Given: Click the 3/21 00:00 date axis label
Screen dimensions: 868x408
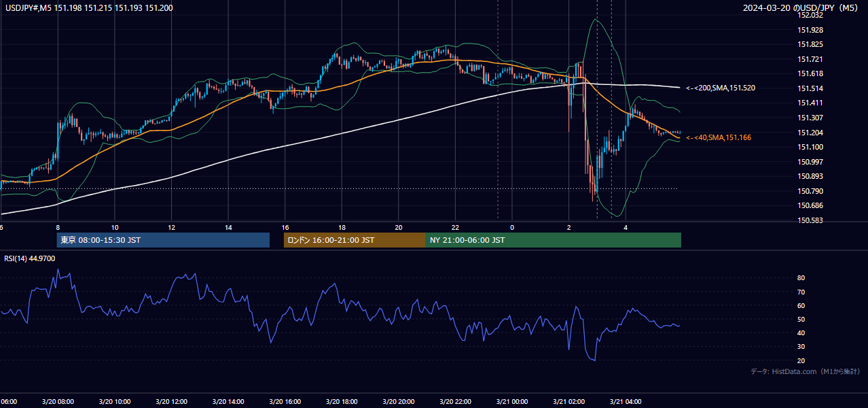Looking at the screenshot, I should point(511,402).
